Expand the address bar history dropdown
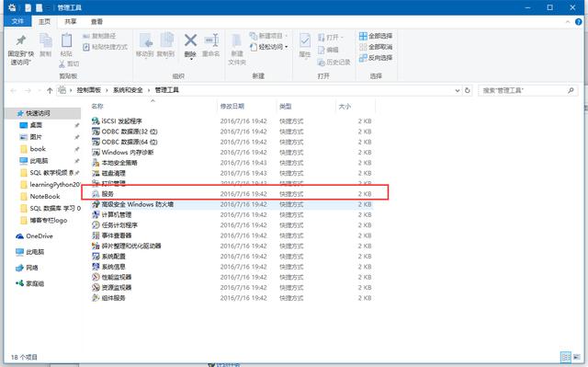The height and width of the screenshot is (367, 588). tap(458, 90)
